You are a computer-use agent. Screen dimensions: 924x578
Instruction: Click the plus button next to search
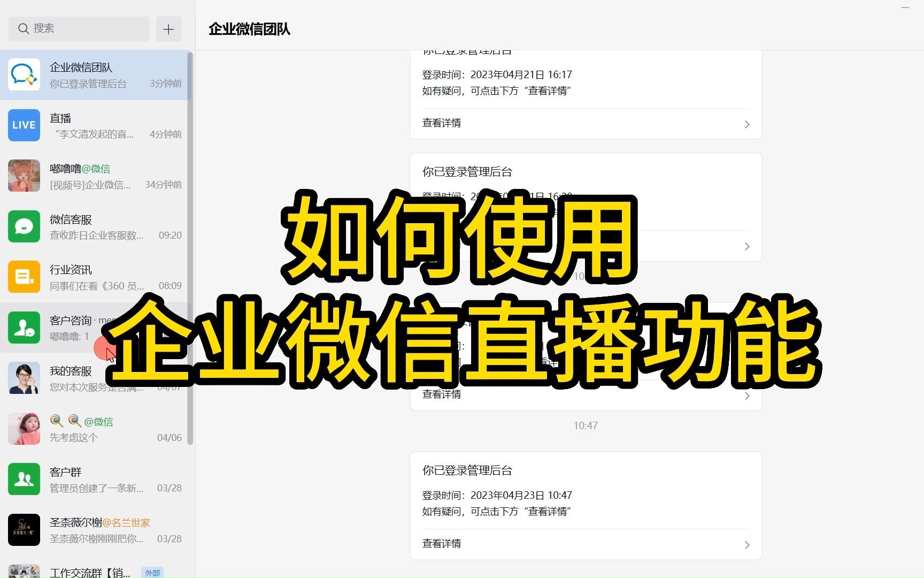click(168, 29)
